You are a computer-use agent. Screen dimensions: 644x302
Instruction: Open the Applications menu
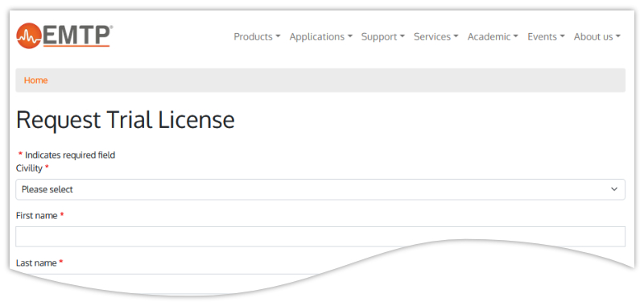(x=320, y=36)
